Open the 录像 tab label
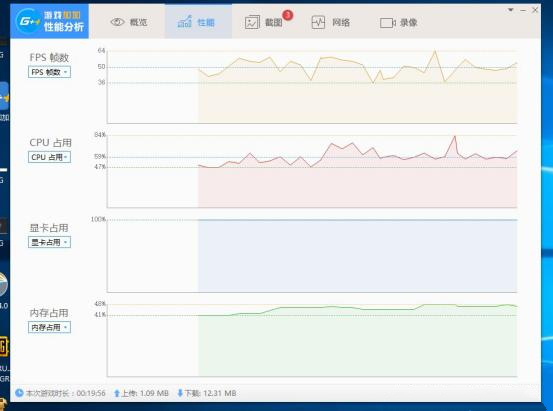The width and height of the screenshot is (553, 411). tap(409, 23)
